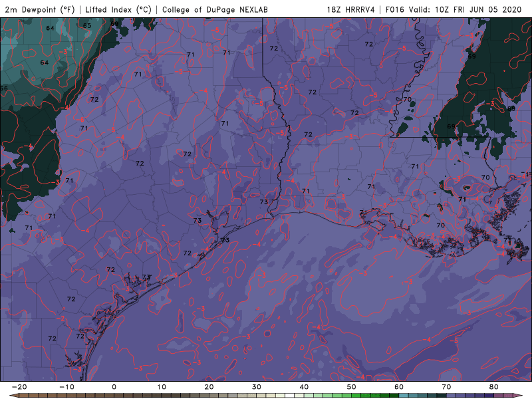Click the 0 label on the color scale

click(x=114, y=387)
